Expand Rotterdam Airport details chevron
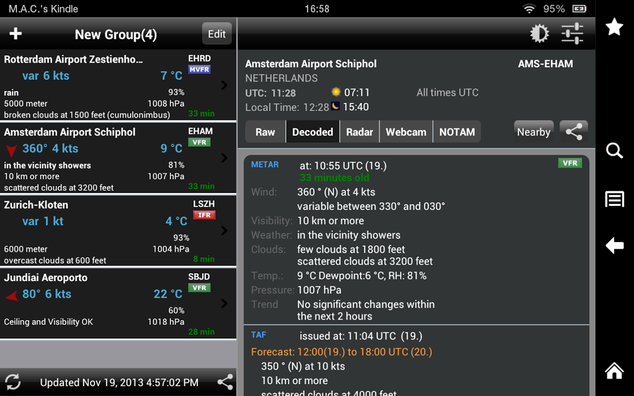The width and height of the screenshot is (634, 396). 224,85
